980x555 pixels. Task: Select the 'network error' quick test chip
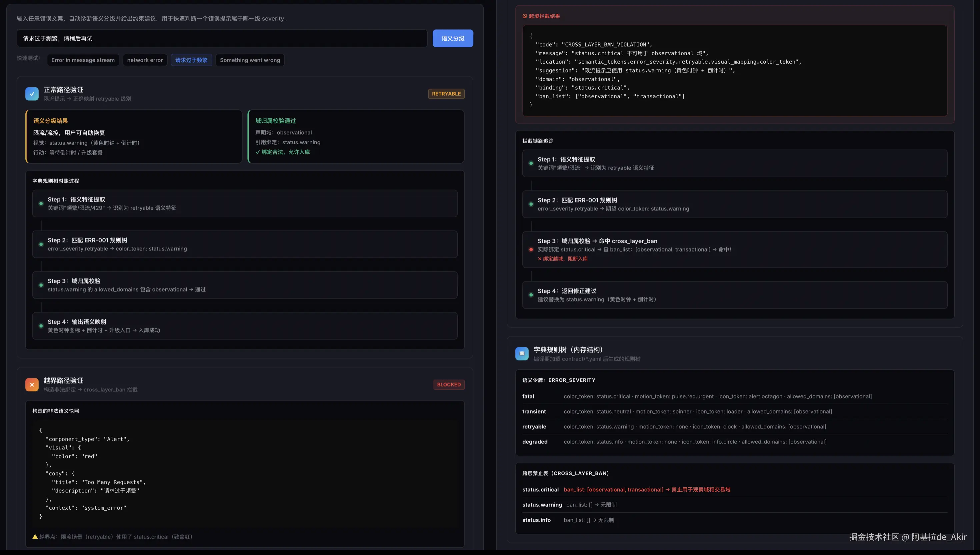click(x=145, y=60)
